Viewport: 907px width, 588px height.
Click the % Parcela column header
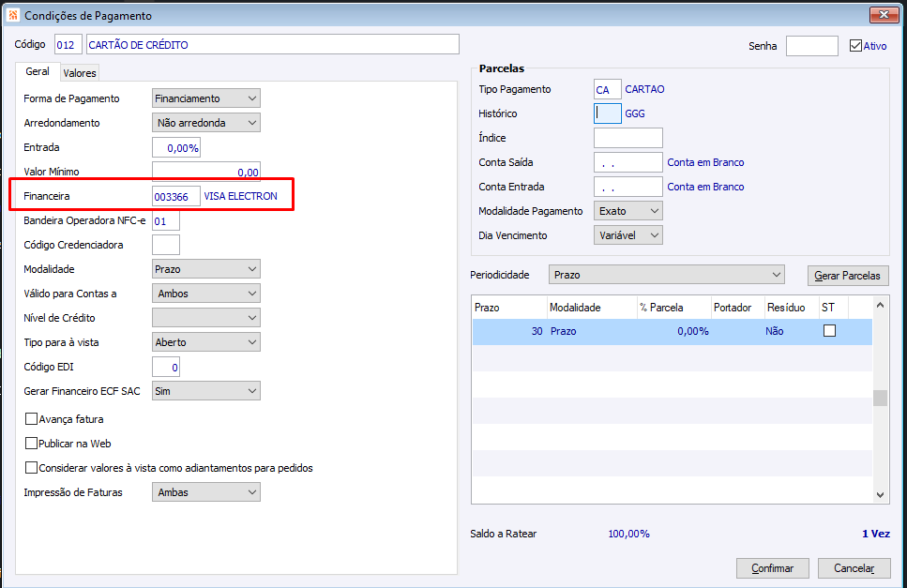(673, 307)
